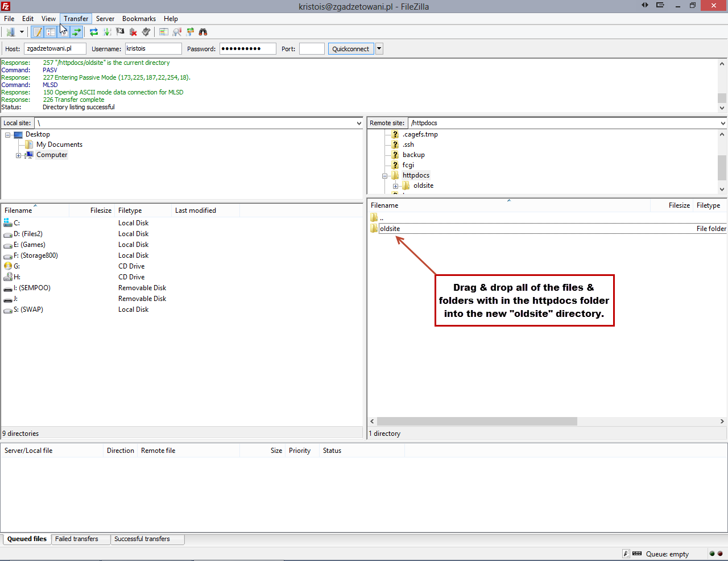The width and height of the screenshot is (728, 561).
Task: Sort local list by Filesize column
Action: [91, 211]
